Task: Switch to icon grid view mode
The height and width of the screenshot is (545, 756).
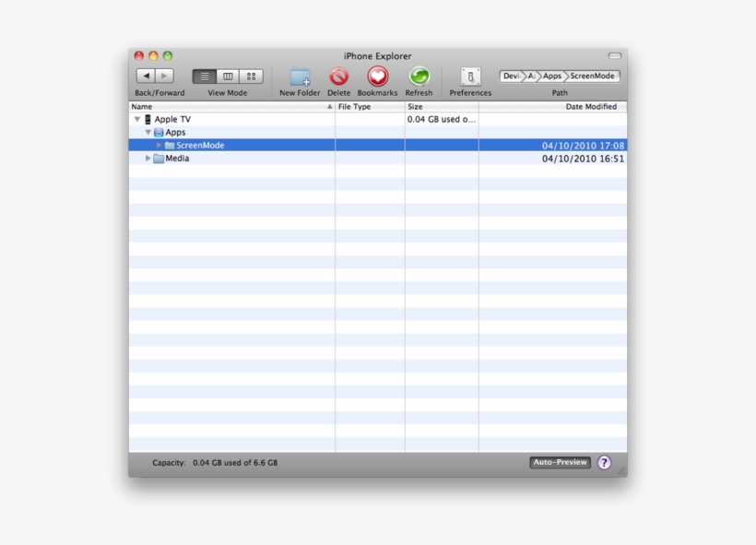Action: point(251,77)
